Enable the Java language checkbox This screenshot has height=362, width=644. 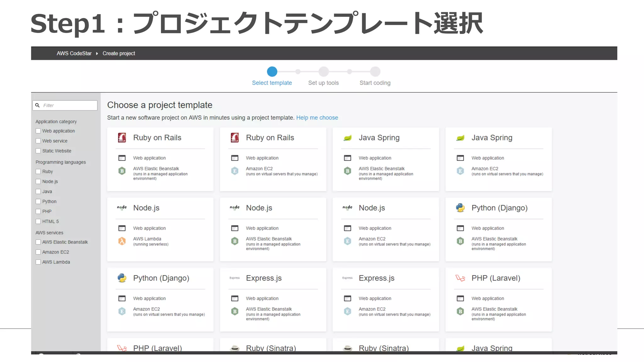click(38, 191)
